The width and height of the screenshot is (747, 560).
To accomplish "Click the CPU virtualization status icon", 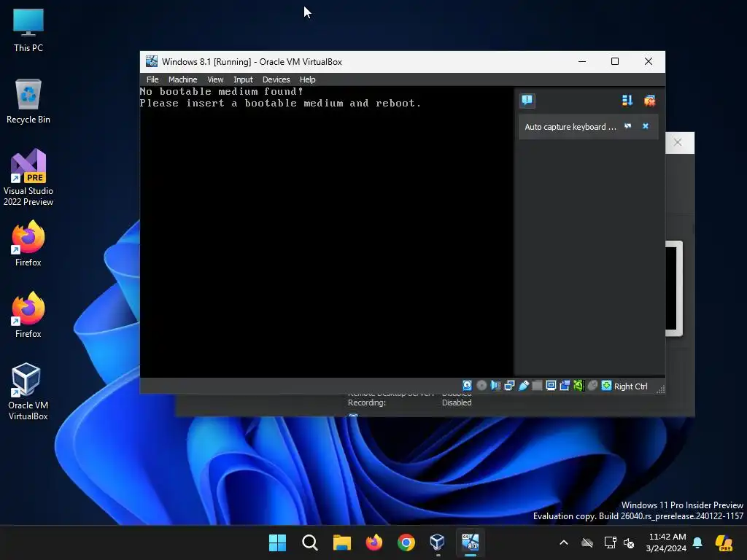I will tap(578, 386).
